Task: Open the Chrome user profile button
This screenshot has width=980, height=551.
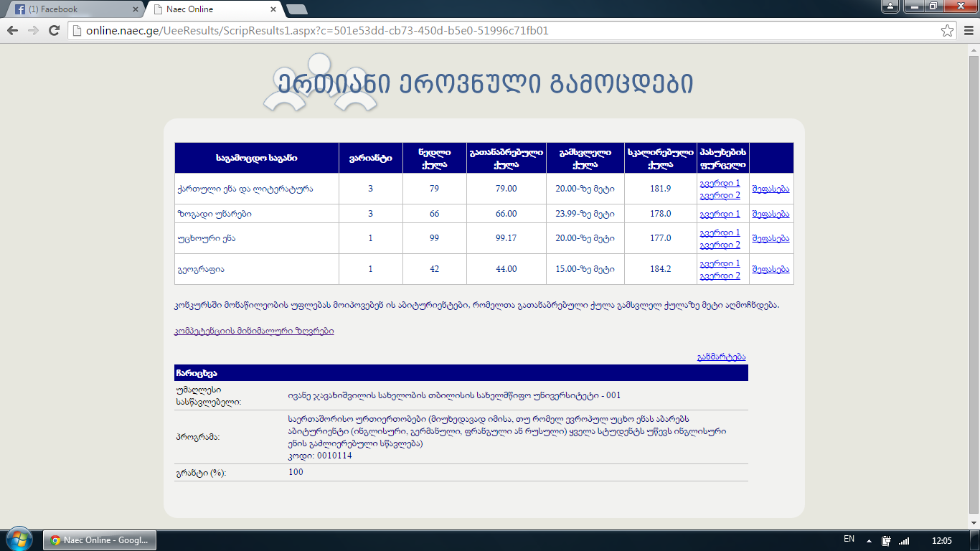Action: [890, 6]
